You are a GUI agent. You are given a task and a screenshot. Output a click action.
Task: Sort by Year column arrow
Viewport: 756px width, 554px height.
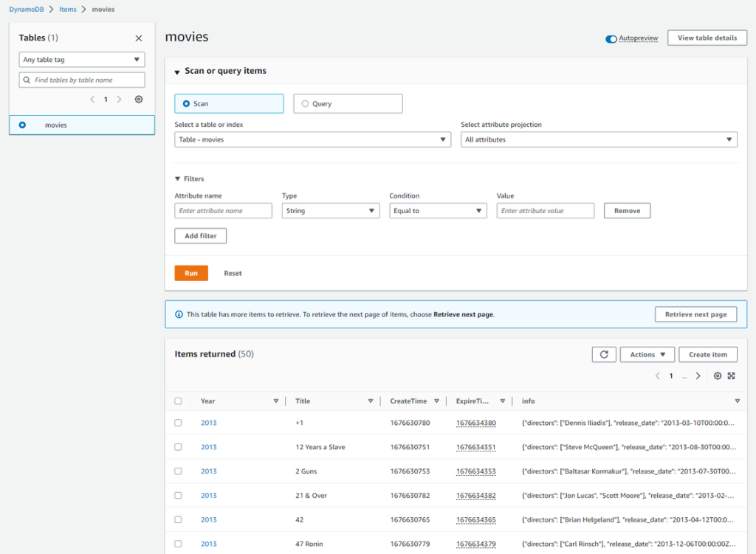pos(276,401)
